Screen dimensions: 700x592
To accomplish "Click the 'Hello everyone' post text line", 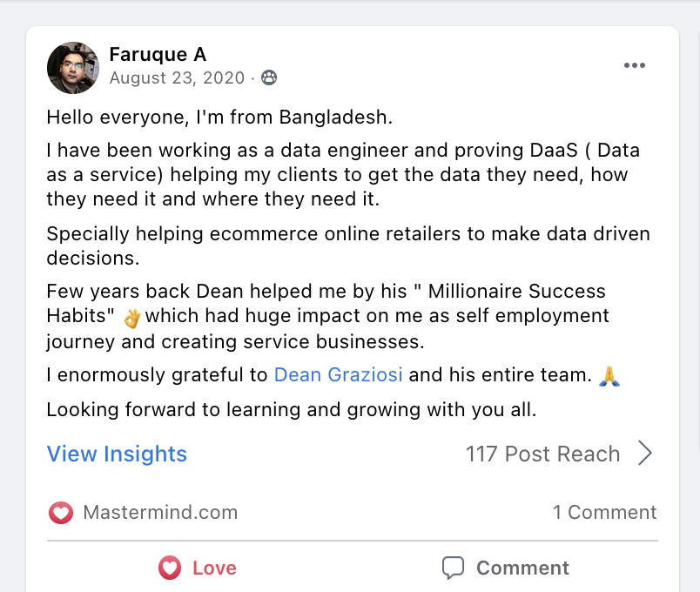I will pyautogui.click(x=219, y=118).
